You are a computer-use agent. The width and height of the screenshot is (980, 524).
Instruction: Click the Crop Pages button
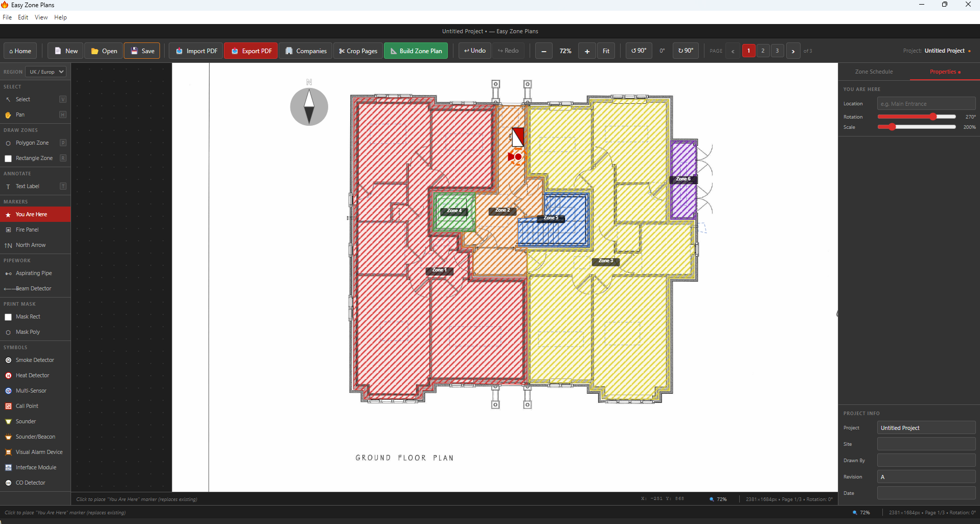pos(358,51)
